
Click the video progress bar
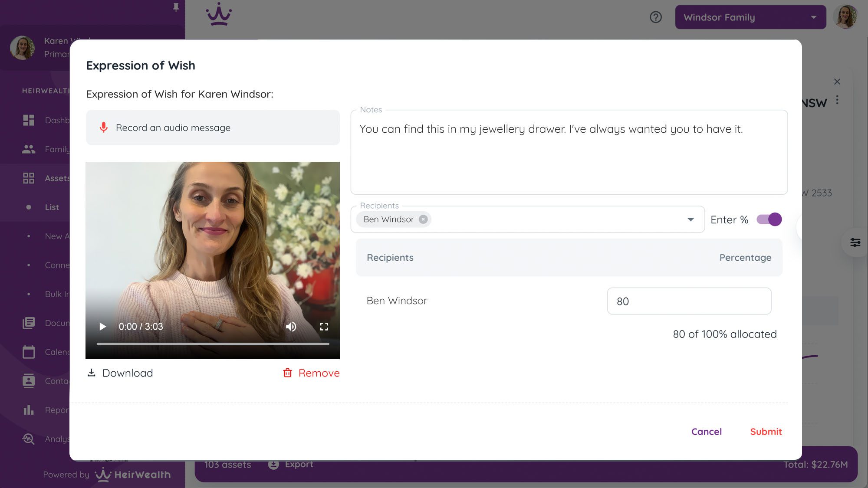point(213,344)
